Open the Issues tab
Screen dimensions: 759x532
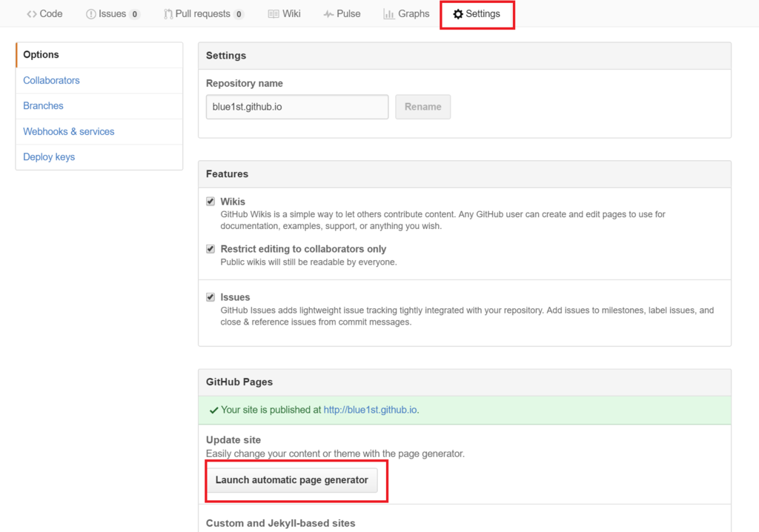point(113,14)
